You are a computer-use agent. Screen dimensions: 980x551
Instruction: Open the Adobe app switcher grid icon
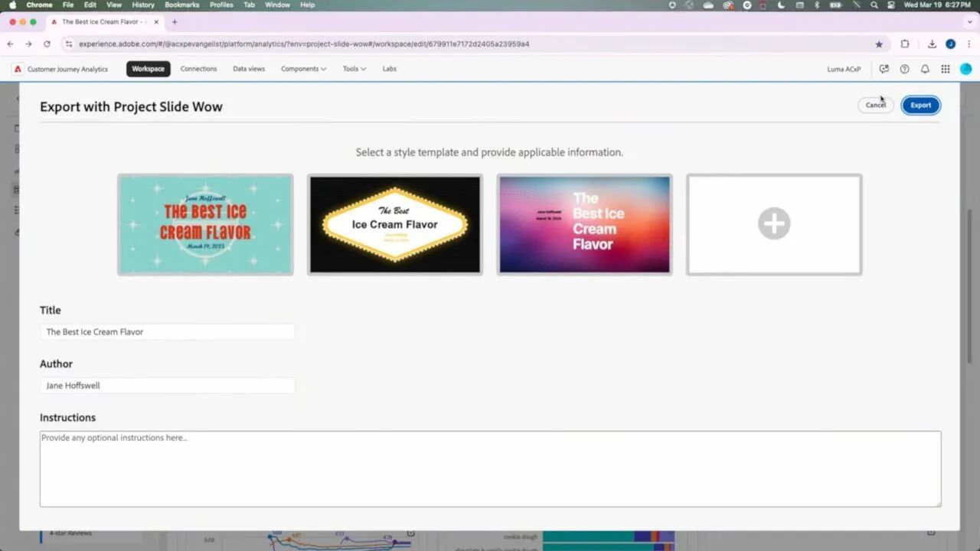point(946,69)
